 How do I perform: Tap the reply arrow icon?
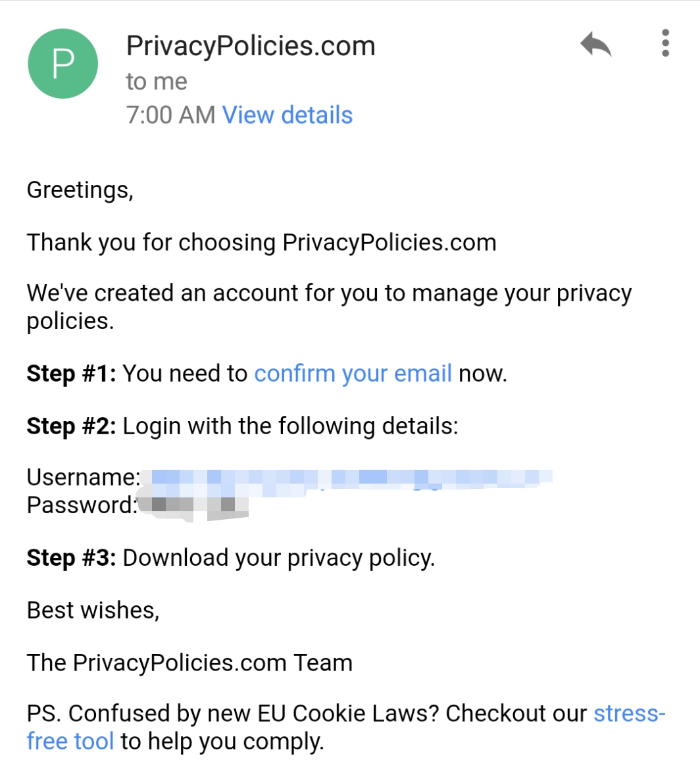click(x=596, y=45)
